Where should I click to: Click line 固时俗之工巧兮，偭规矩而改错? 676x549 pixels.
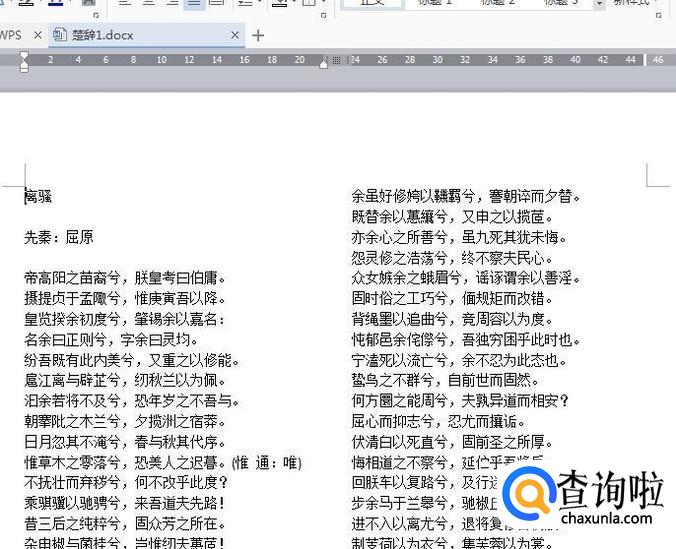tap(453, 298)
